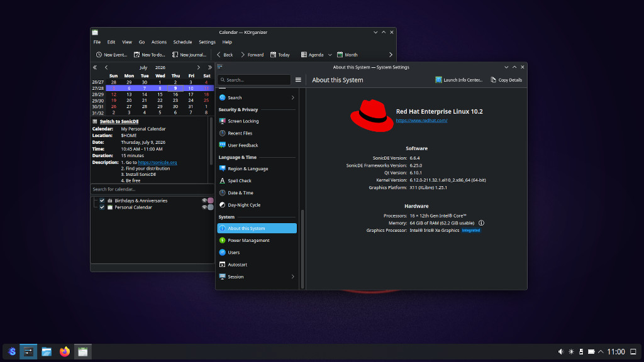Uncheck Personal Calendar checkbox
The height and width of the screenshot is (362, 644).
pyautogui.click(x=102, y=207)
